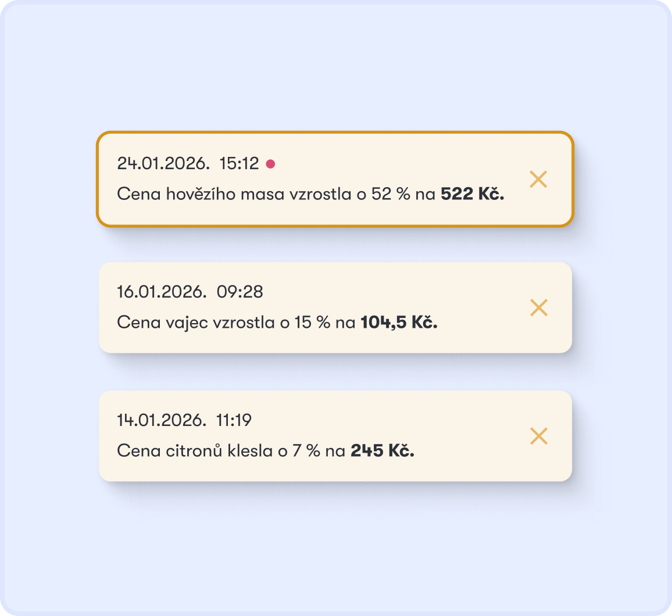672x616 pixels.
Task: Select the 16.01.2026. 09:28 timestamp
Action: click(190, 292)
